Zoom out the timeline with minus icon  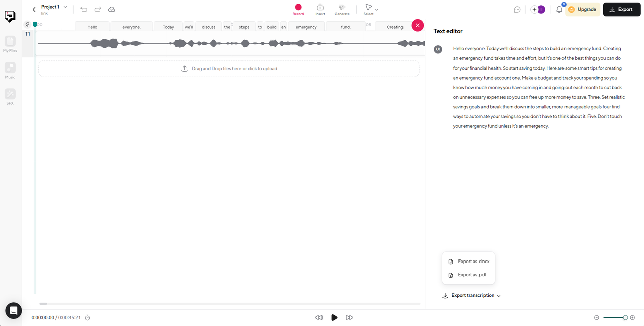(597, 318)
